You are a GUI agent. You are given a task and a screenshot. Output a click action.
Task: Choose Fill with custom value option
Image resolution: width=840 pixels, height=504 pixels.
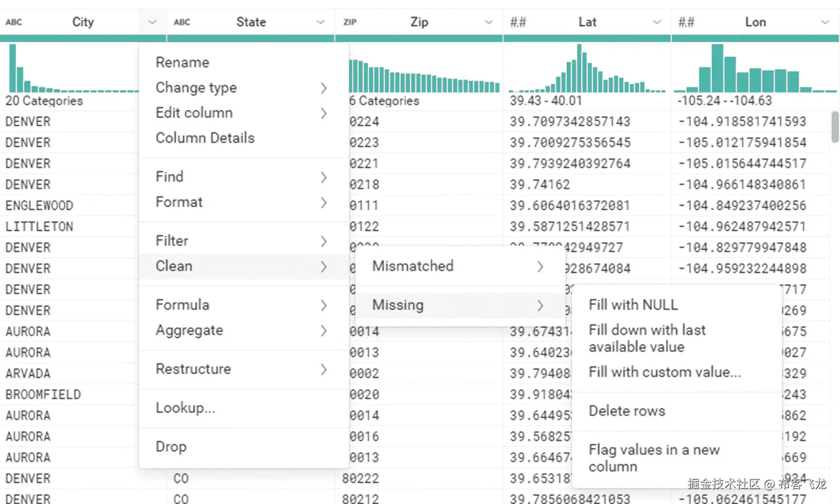(664, 372)
